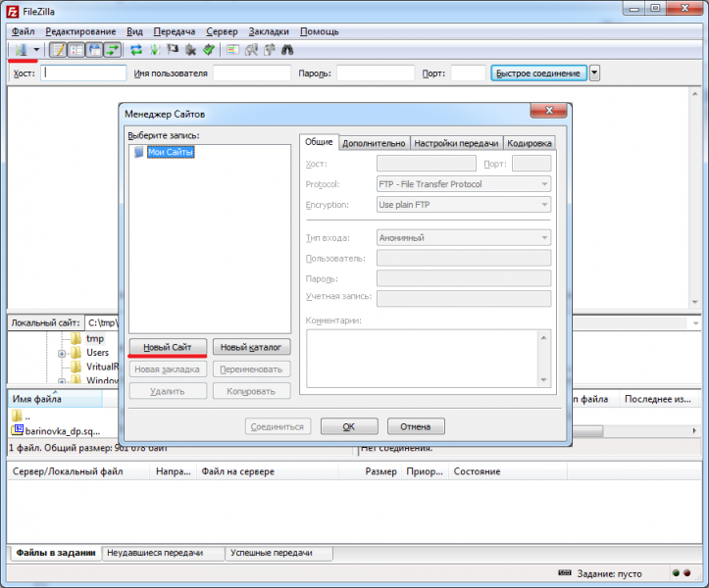This screenshot has height=588, width=709.
Task: Switch to Настройки передачи tab
Action: click(x=456, y=143)
